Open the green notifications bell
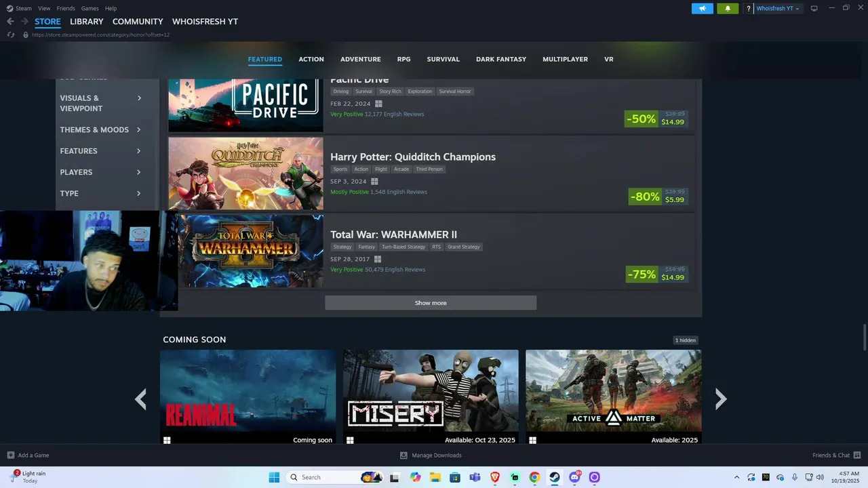Screen dimensions: 868x488 coord(728,9)
